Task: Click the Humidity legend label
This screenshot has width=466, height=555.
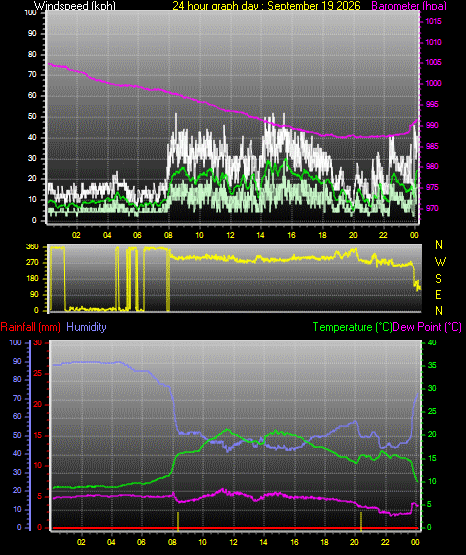Action: point(86,327)
